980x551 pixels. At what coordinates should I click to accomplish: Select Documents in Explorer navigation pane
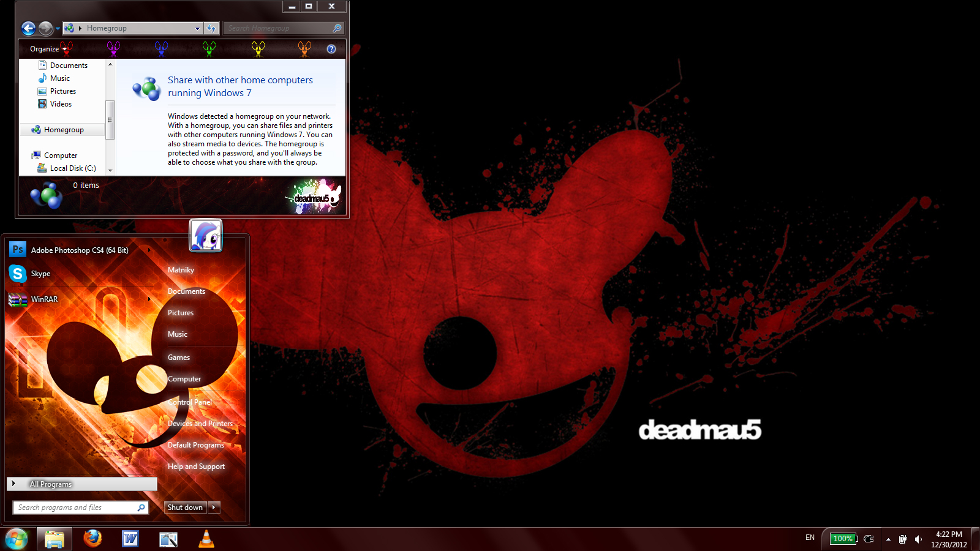pos(69,66)
